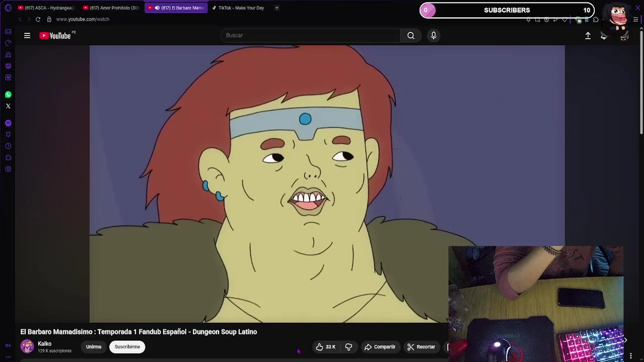Like the video with 33 K button
The width and height of the screenshot is (644, 362).
click(x=326, y=347)
